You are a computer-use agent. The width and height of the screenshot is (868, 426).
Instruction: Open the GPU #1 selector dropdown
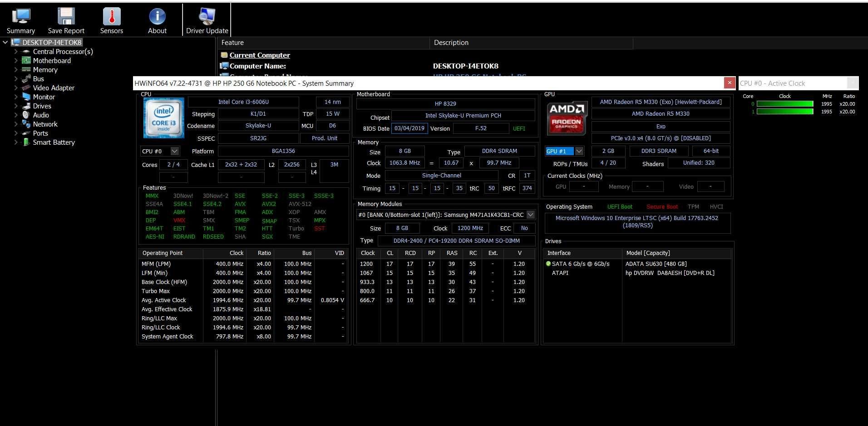coord(579,151)
